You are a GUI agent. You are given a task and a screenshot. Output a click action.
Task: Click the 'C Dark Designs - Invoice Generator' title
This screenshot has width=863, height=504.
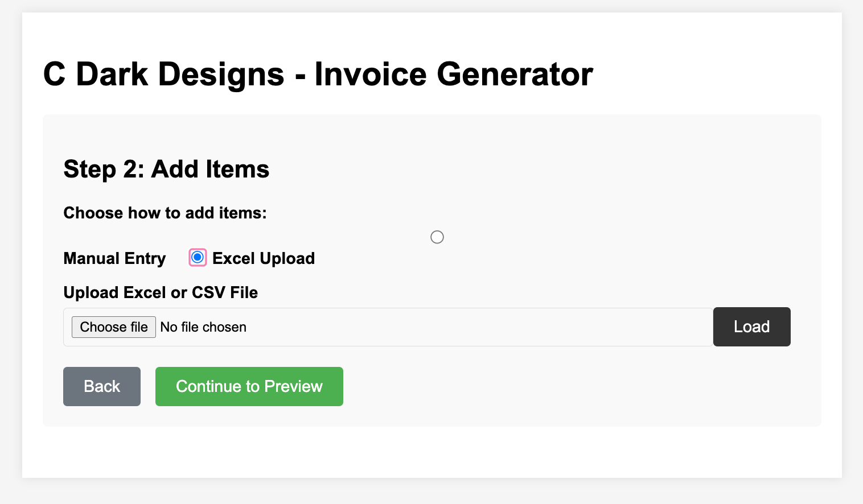pos(318,74)
